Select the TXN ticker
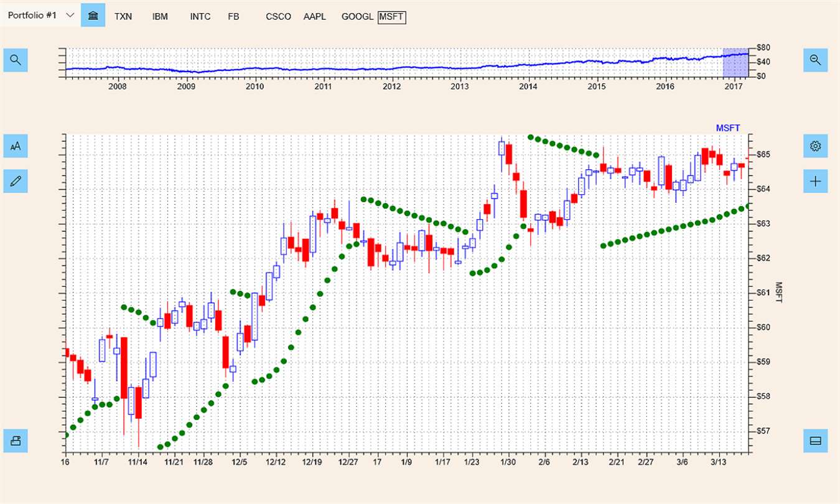The image size is (840, 504). click(123, 17)
